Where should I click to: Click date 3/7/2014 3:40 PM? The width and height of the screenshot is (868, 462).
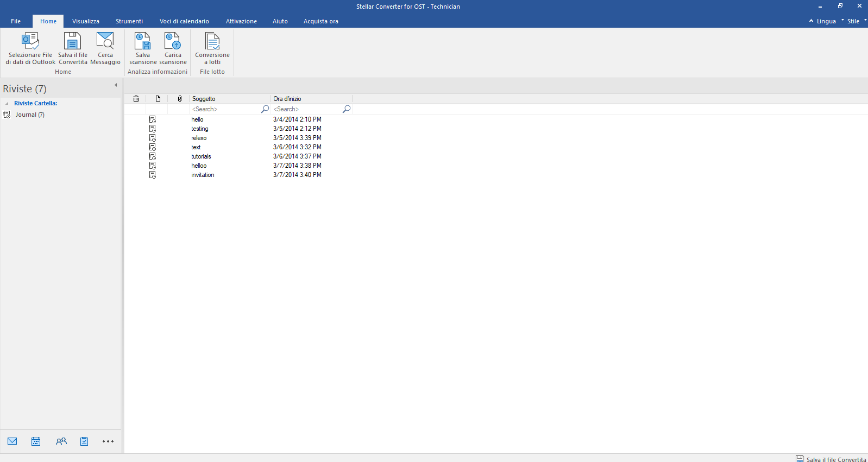297,175
